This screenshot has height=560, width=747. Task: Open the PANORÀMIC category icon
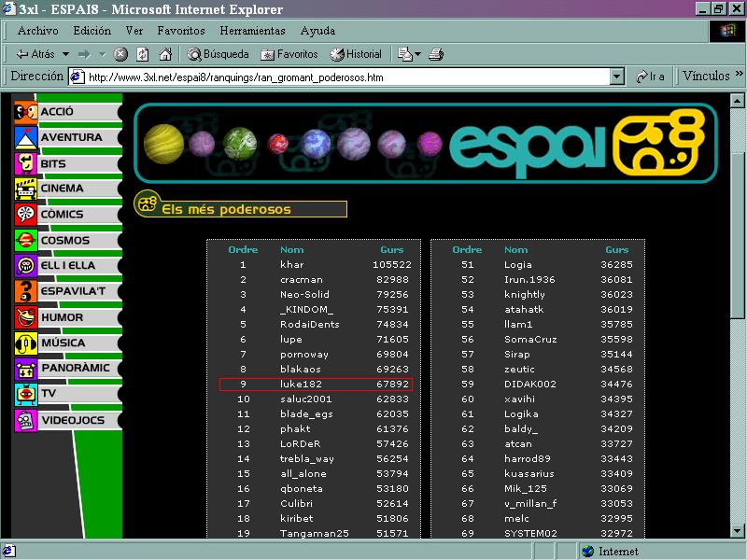26,369
